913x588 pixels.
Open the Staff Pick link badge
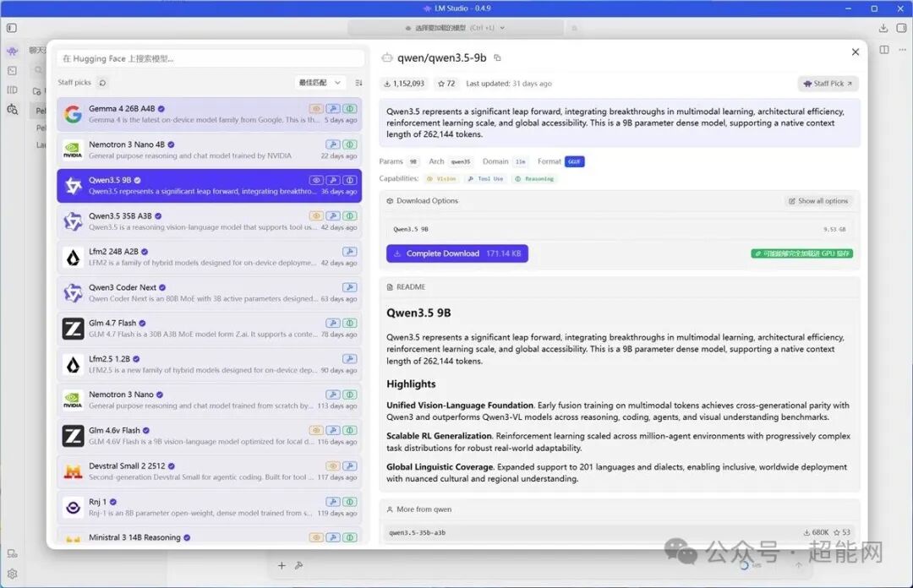click(828, 84)
